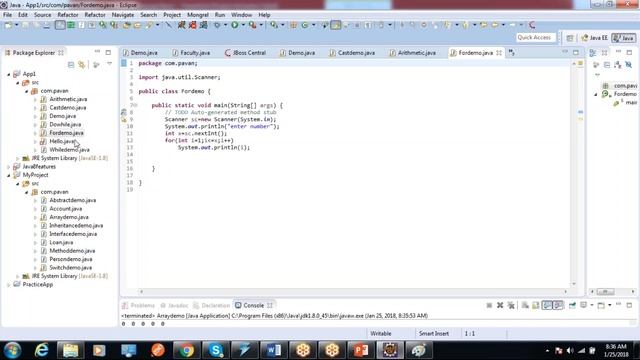Select Whiledemo.java in Package Explorer

coord(69,150)
